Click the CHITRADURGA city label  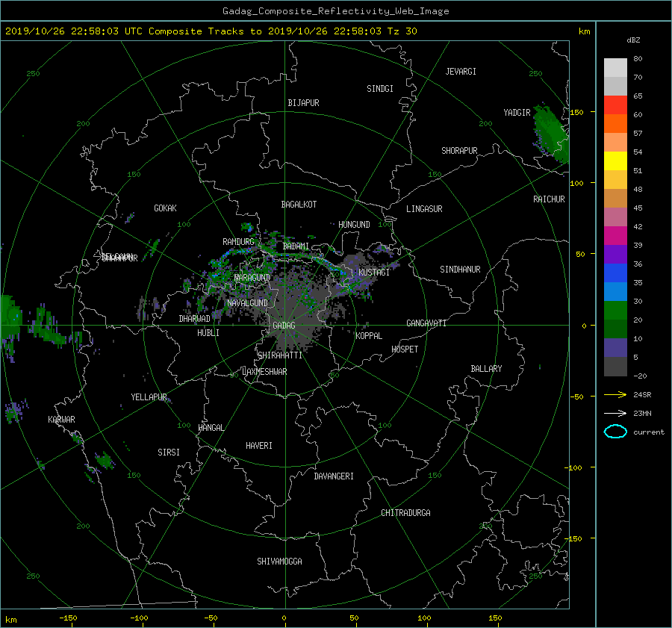point(406,513)
